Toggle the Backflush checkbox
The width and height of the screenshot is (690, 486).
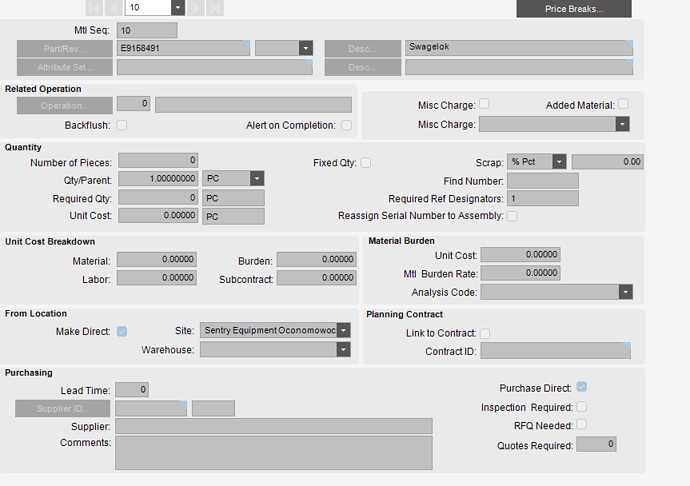click(122, 125)
